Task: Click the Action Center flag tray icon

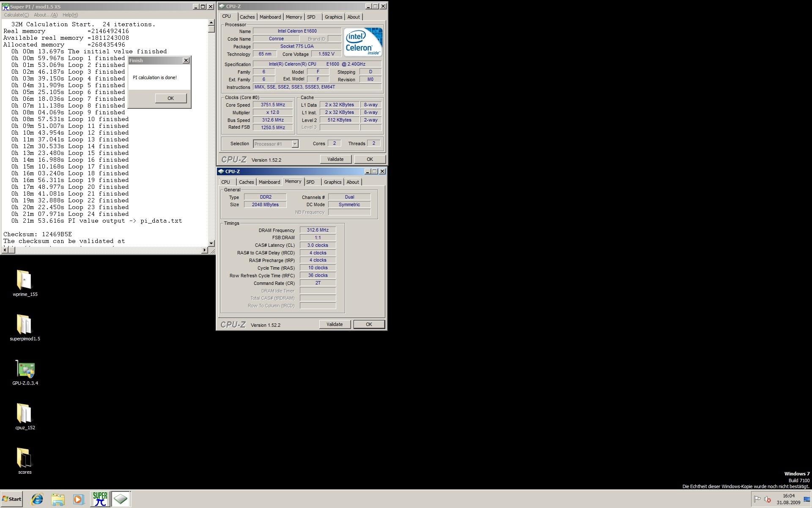Action: pos(757,500)
